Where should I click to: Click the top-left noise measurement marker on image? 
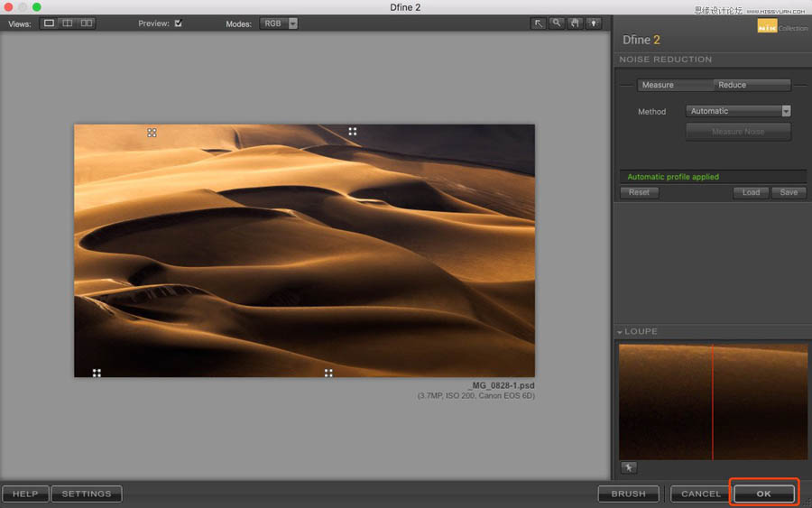152,133
